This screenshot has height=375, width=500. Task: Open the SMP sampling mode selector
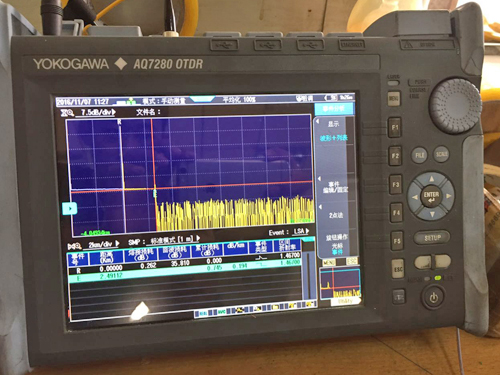pos(175,240)
